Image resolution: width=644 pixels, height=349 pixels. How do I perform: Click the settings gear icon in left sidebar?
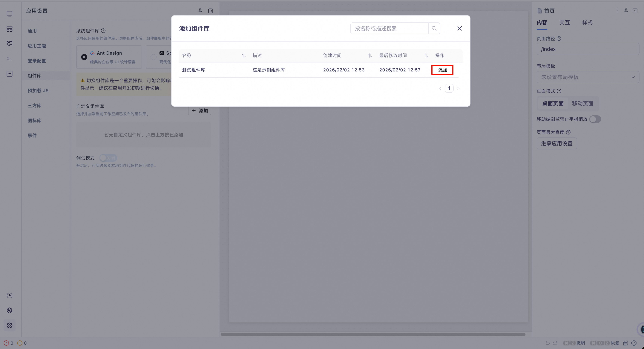10,325
